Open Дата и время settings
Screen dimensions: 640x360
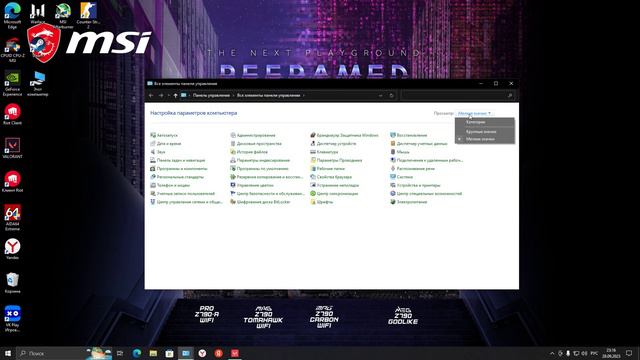pyautogui.click(x=165, y=144)
